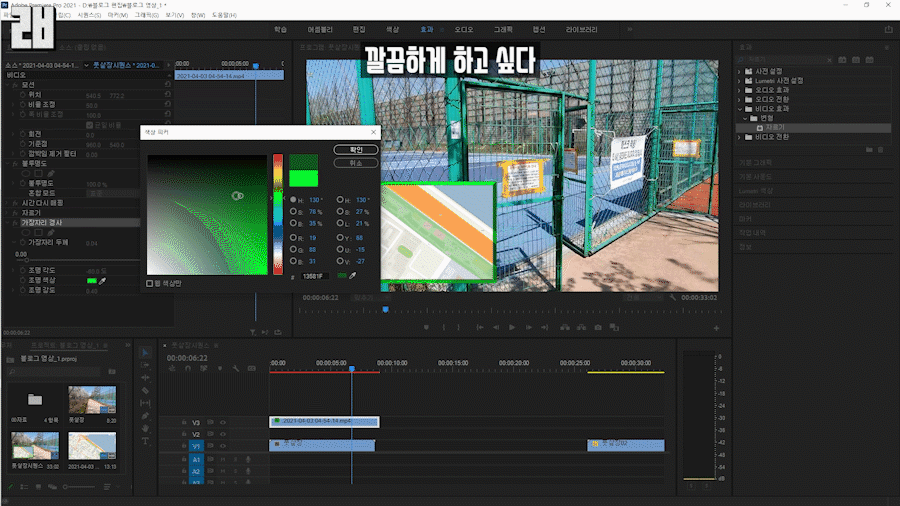
Task: Toggle V1 track visibility eye
Action: click(223, 446)
